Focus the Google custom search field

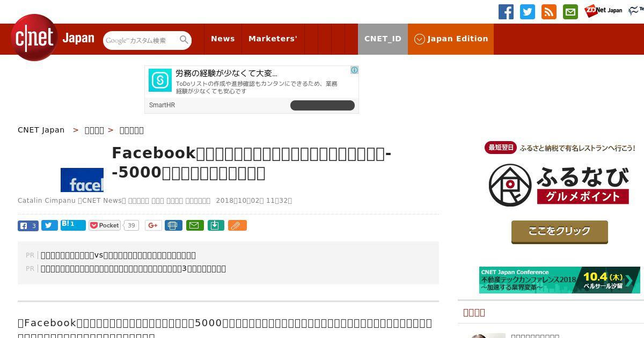141,40
